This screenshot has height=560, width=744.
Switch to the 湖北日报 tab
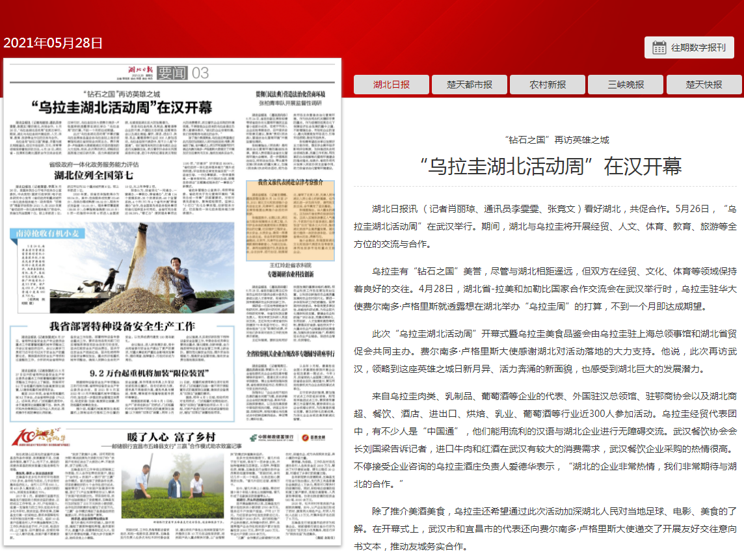click(x=392, y=85)
